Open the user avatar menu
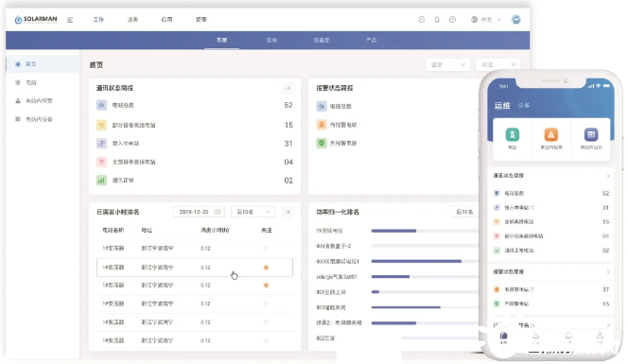This screenshot has height=364, width=628. tap(515, 19)
